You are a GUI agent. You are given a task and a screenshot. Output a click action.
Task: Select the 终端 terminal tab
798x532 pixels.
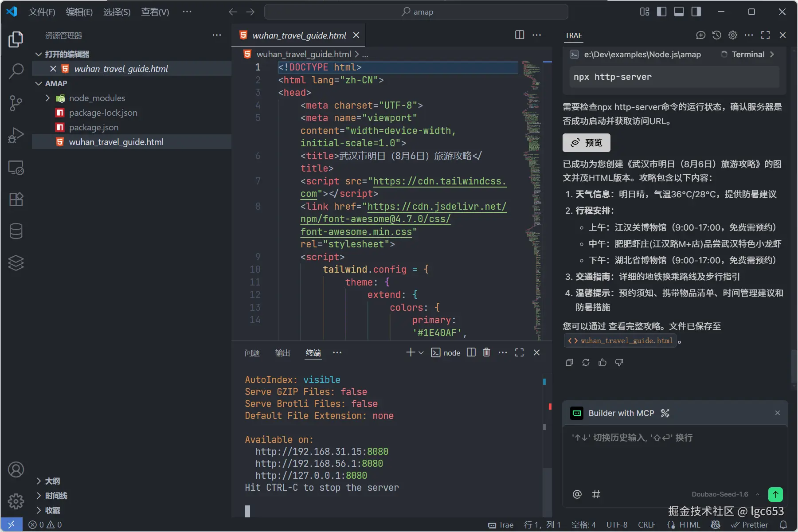click(x=313, y=353)
